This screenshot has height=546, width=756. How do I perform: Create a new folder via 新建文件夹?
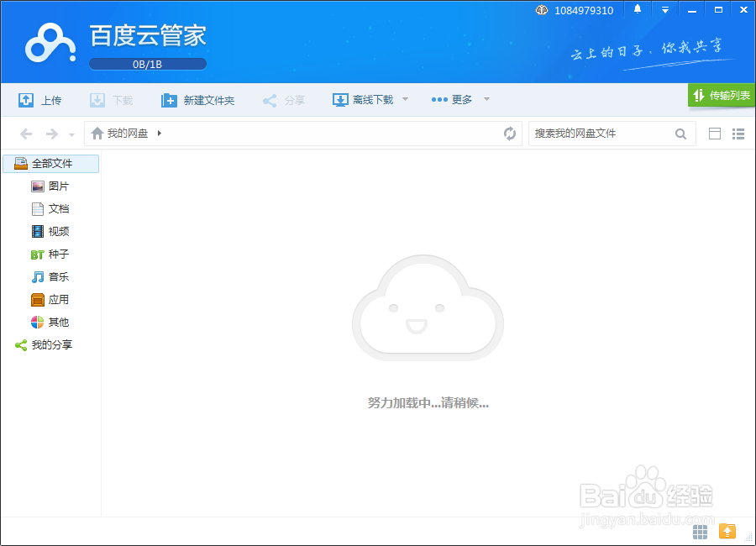tap(197, 100)
